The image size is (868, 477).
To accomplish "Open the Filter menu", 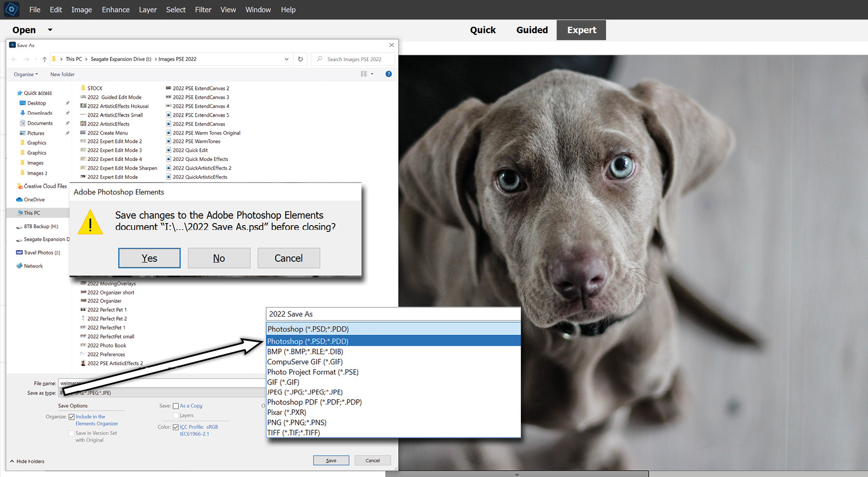I will [x=203, y=9].
